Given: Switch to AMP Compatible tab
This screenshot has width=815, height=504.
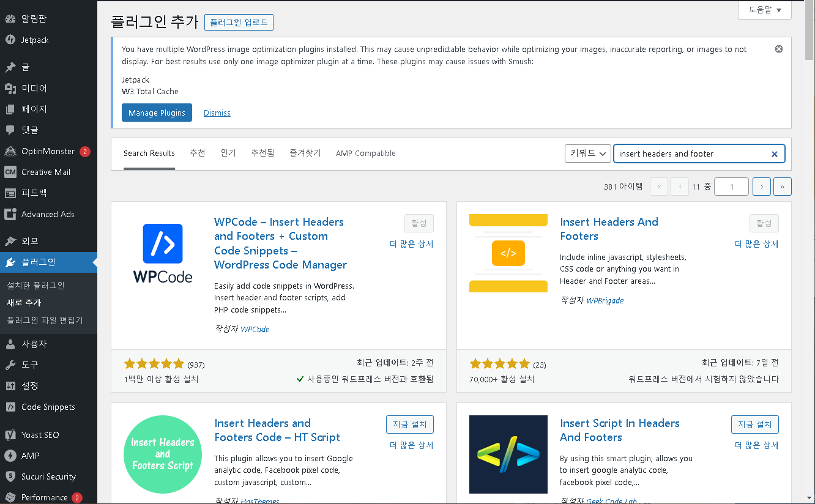Looking at the screenshot, I should pos(366,154).
